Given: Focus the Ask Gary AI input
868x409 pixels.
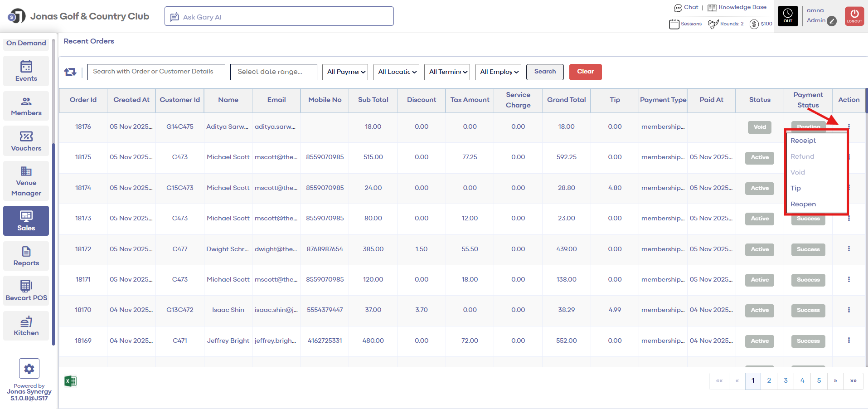Looking at the screenshot, I should point(279,16).
